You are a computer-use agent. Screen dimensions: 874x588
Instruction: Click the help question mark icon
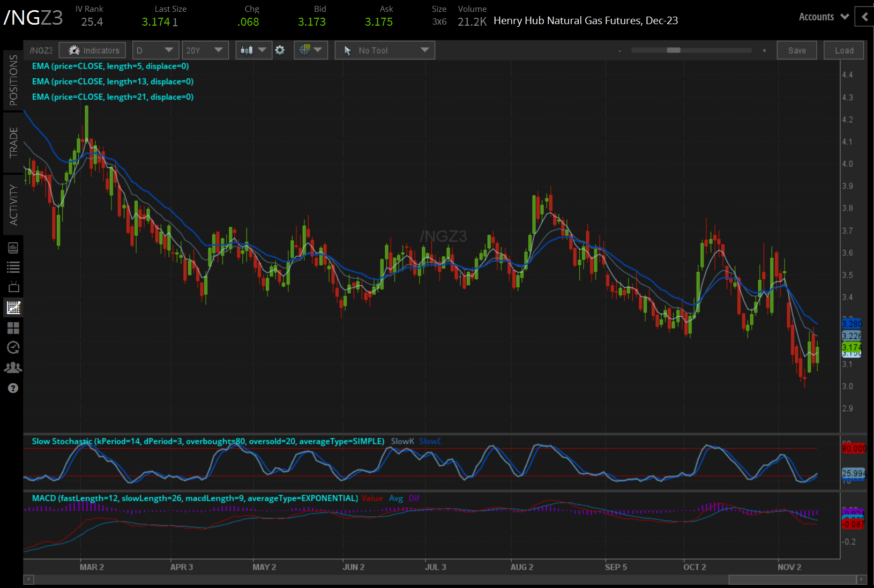click(13, 388)
